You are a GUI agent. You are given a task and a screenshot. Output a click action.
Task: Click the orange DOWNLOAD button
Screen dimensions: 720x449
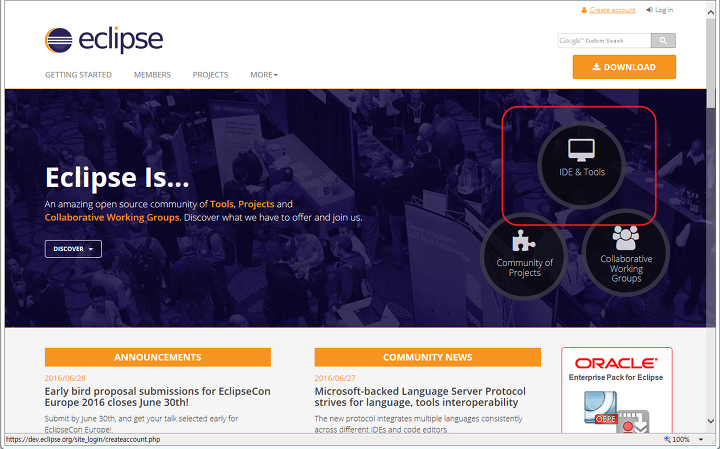coord(624,67)
